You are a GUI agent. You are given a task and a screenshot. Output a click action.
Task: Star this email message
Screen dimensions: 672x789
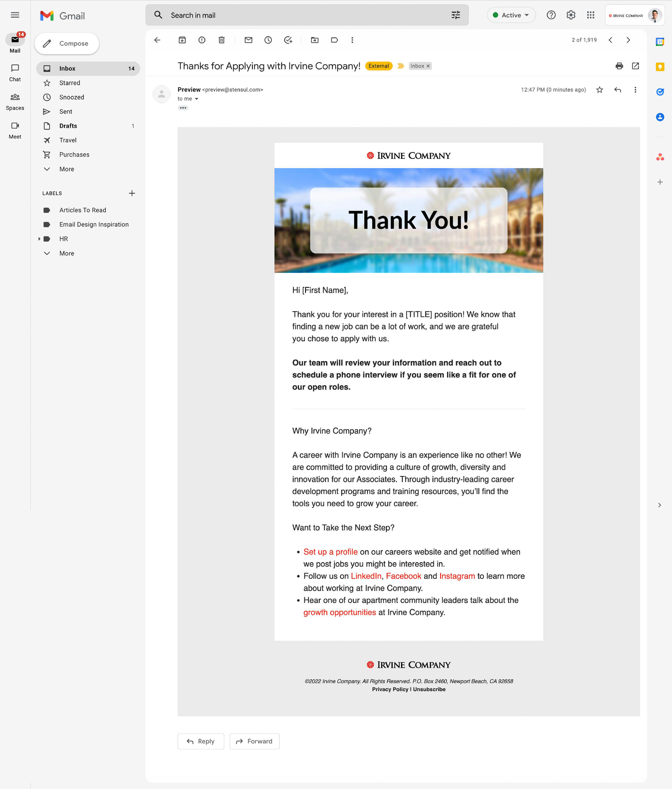[x=600, y=90]
